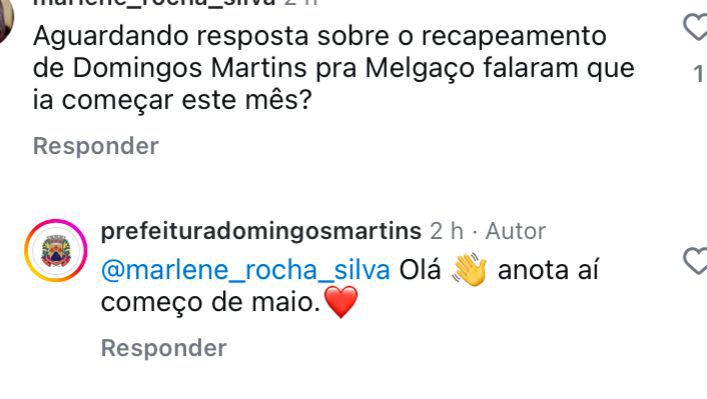Open the marlene_rocha_silva username at the top
This screenshot has width=707, height=399.
coord(154,3)
